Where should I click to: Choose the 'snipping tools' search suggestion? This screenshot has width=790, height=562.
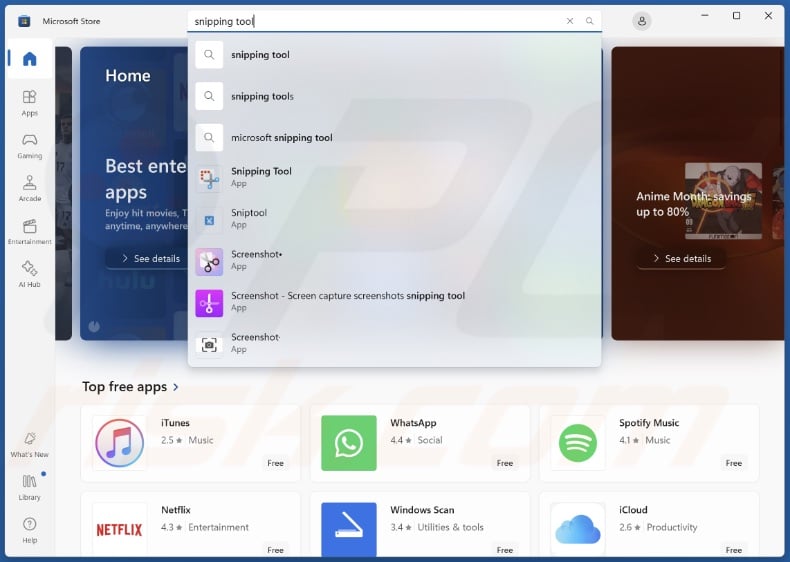[x=394, y=96]
